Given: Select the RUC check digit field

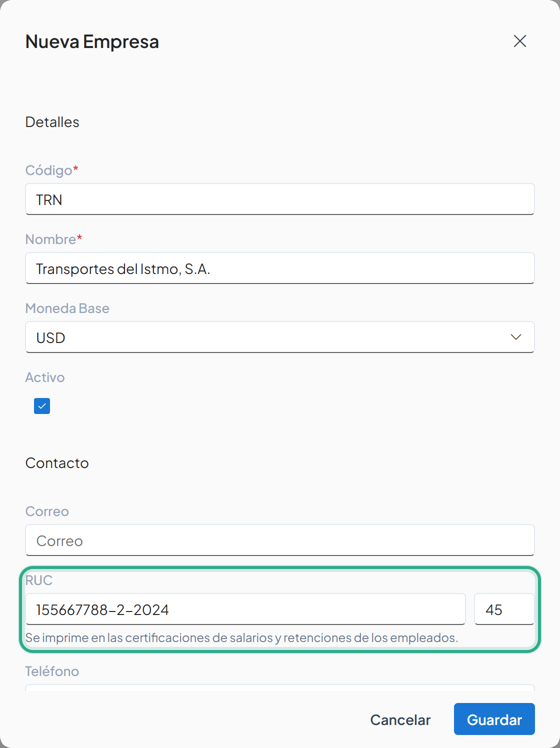Looking at the screenshot, I should pos(504,609).
